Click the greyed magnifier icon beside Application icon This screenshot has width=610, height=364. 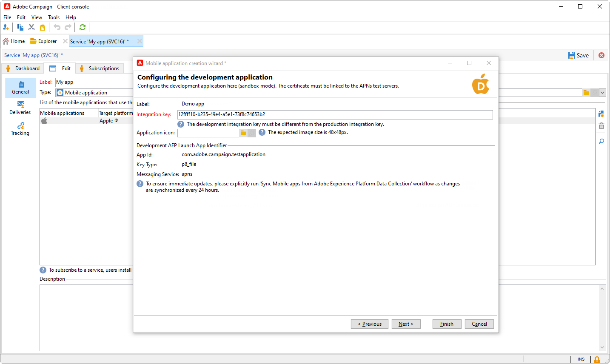(252, 133)
